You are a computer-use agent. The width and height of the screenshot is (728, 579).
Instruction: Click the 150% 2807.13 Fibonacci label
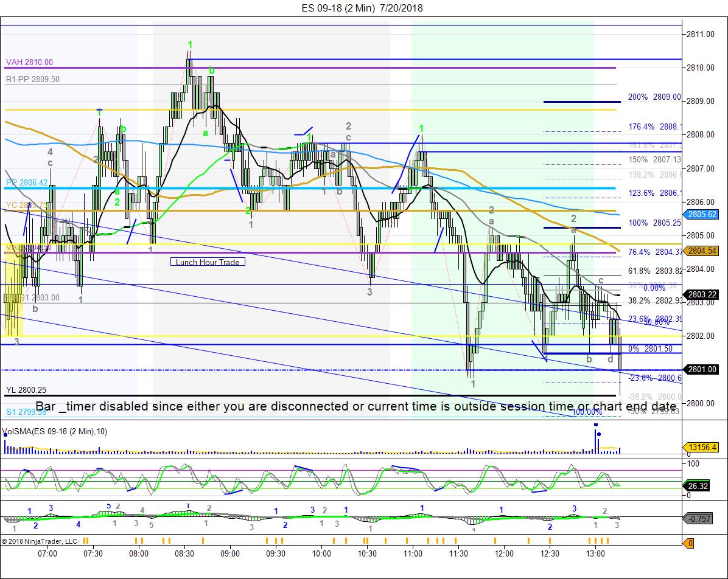point(654,159)
